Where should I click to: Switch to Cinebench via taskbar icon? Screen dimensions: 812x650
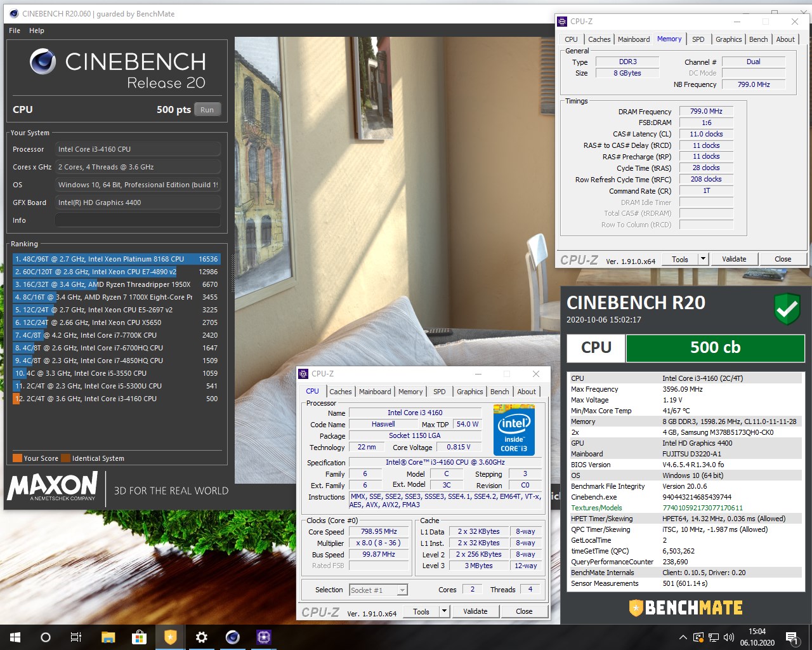pos(233,637)
